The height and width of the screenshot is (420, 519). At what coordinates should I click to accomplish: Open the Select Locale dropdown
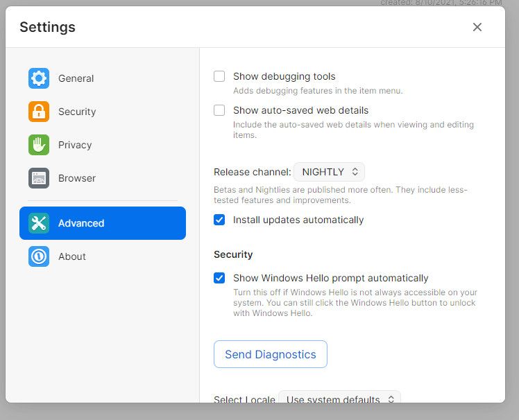click(x=339, y=399)
